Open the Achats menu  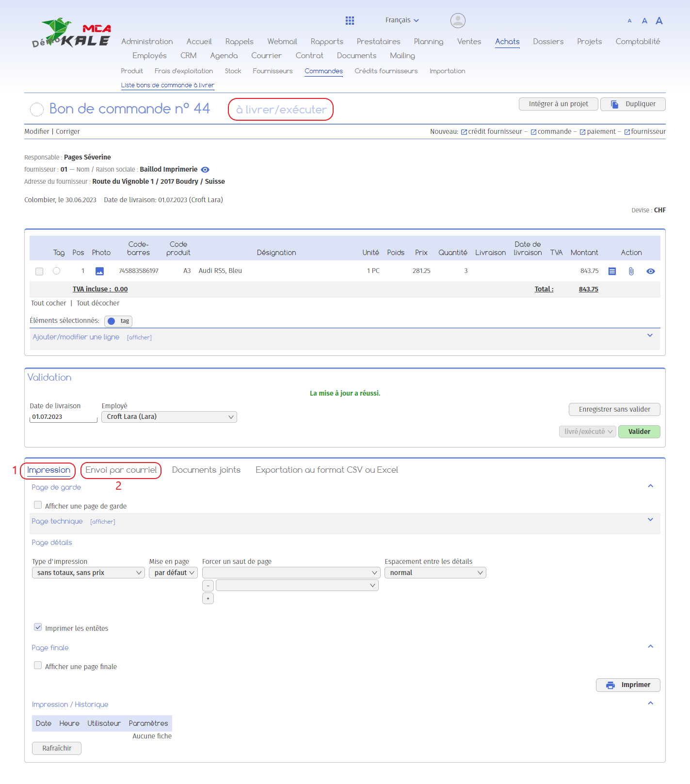click(x=507, y=42)
